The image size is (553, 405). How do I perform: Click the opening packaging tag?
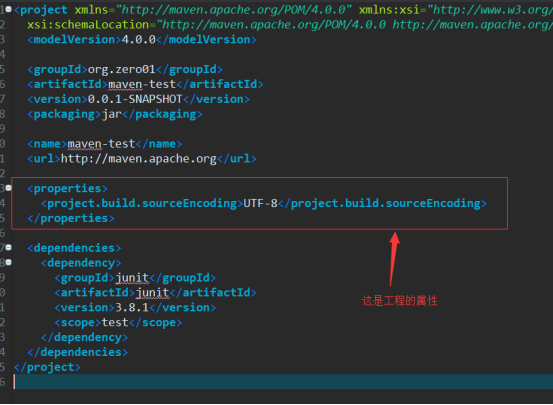tap(65, 114)
